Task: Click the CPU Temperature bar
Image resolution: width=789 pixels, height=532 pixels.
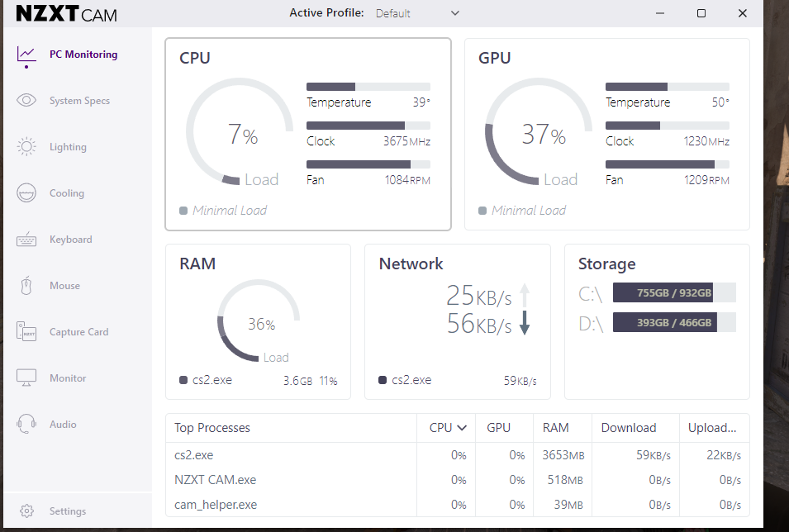Action: 368,87
